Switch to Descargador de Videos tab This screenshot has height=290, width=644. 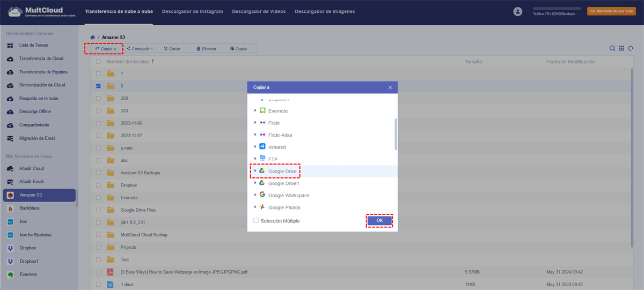pos(259,11)
